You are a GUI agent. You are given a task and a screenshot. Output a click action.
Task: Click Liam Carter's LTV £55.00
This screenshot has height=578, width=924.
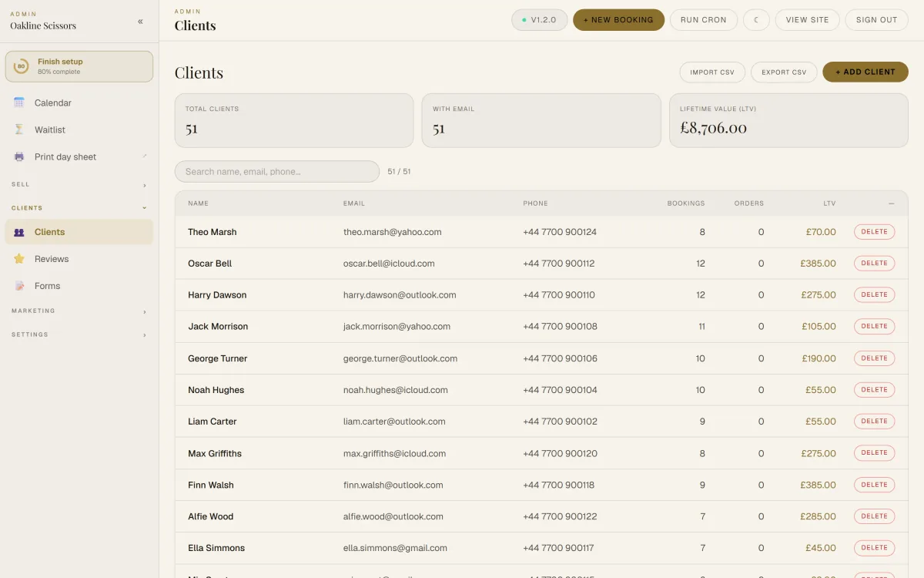point(821,422)
